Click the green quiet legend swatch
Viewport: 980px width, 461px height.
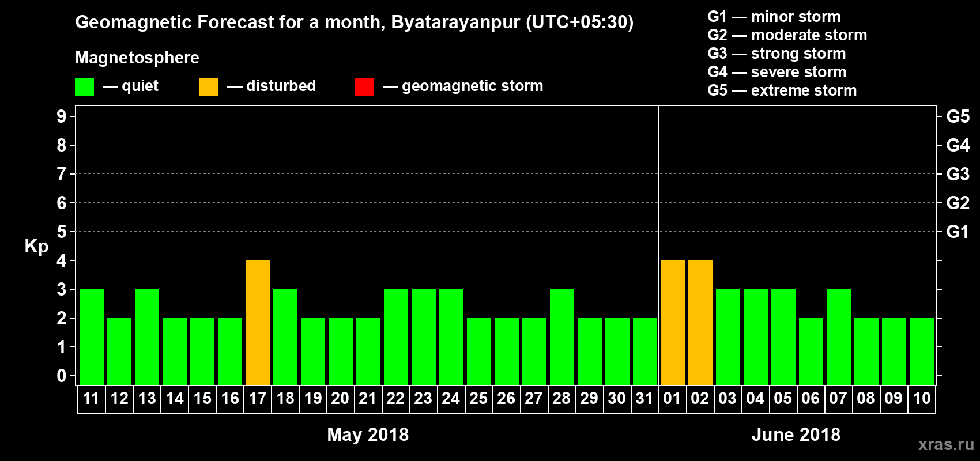click(x=84, y=87)
